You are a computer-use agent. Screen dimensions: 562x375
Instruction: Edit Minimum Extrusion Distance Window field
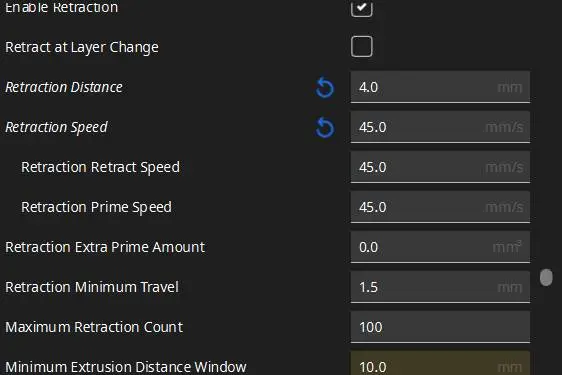tap(440, 364)
